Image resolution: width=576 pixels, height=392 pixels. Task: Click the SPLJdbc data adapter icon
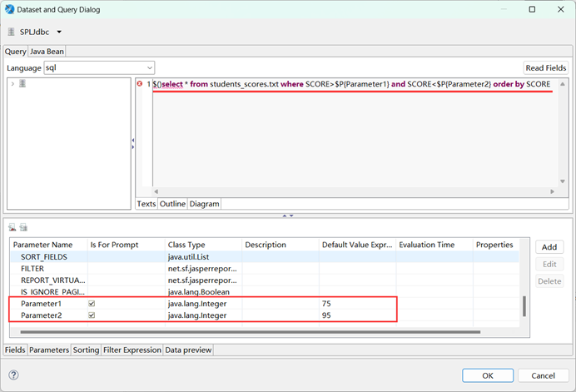click(x=11, y=32)
